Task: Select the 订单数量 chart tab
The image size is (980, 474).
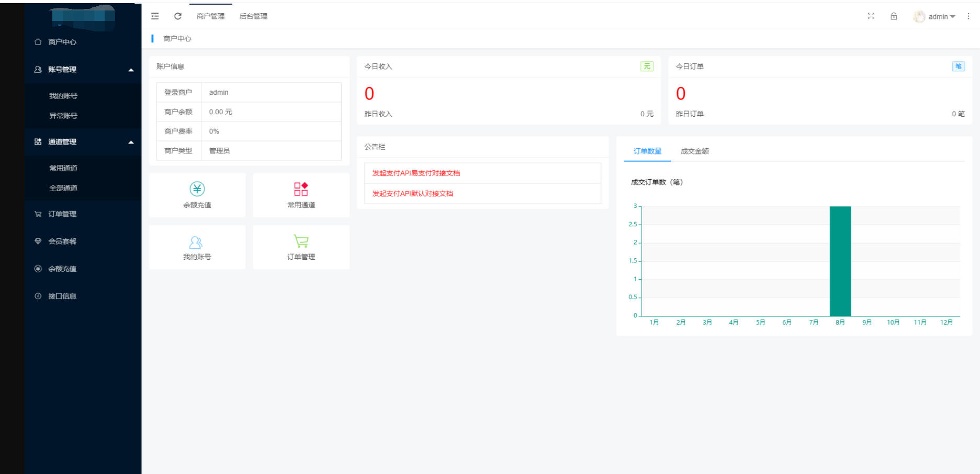Action: [x=647, y=151]
